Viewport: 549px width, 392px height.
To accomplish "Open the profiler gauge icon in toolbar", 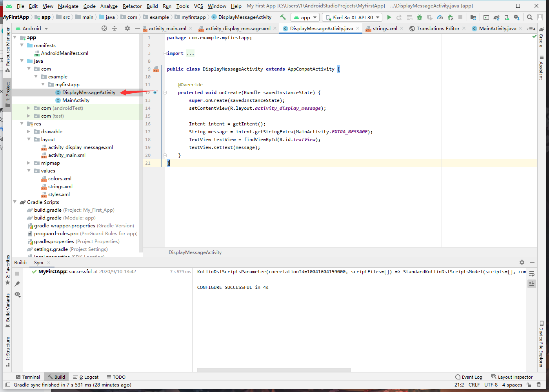I will click(440, 17).
